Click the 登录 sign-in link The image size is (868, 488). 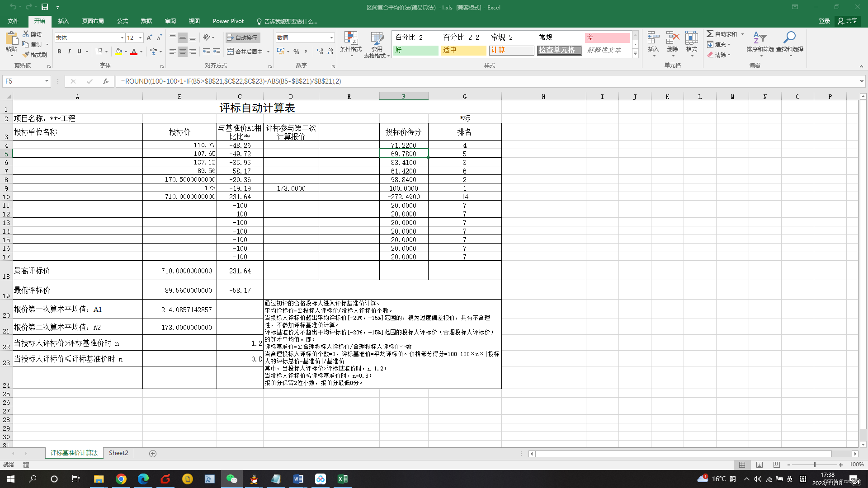pos(824,21)
